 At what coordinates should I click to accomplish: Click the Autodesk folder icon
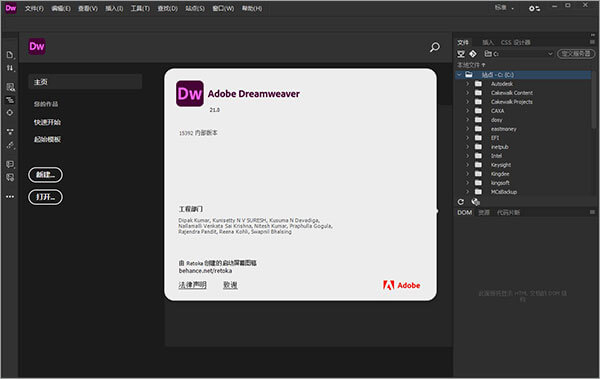click(x=478, y=84)
